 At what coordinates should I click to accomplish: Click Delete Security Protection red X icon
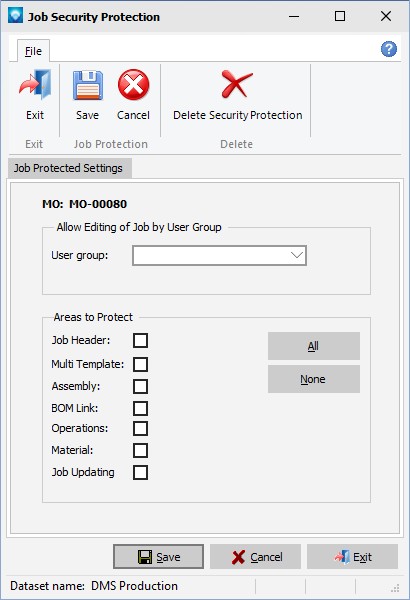(237, 84)
